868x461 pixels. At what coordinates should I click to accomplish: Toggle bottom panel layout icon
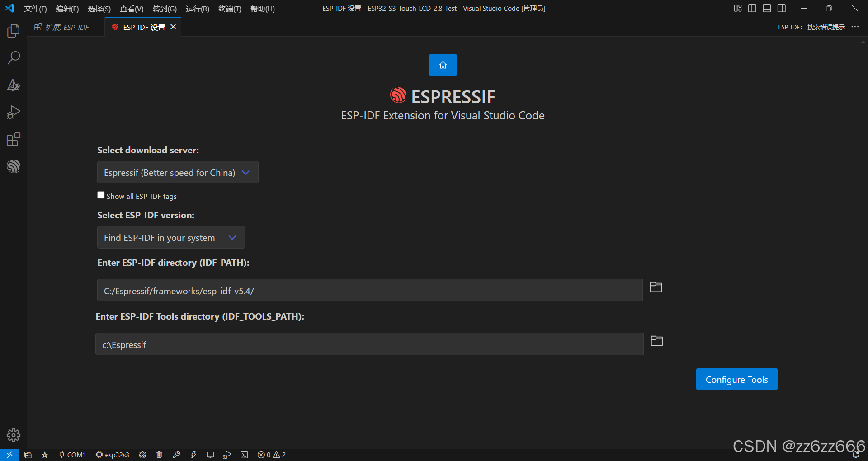pos(767,8)
